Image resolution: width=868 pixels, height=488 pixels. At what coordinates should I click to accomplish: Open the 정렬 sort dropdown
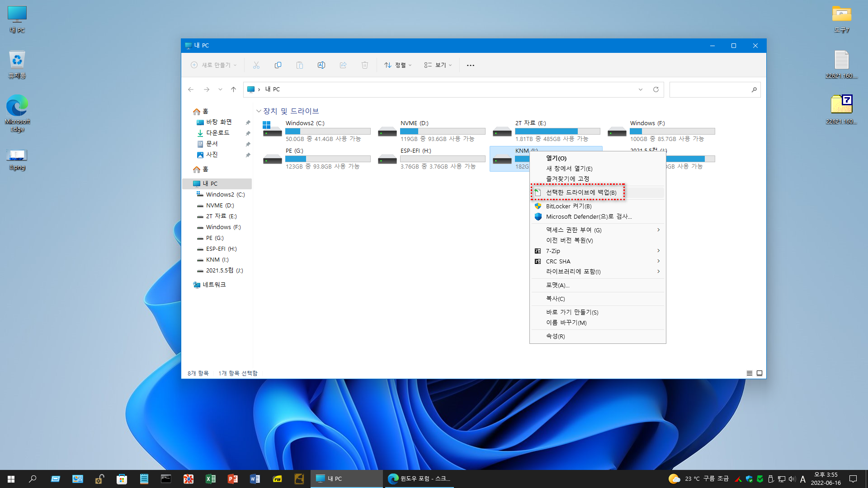click(x=398, y=65)
